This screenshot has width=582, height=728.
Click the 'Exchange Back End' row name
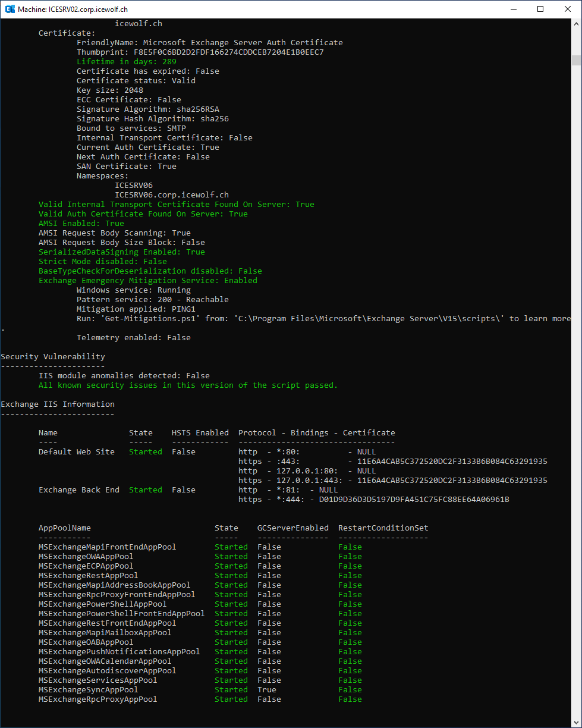point(78,490)
